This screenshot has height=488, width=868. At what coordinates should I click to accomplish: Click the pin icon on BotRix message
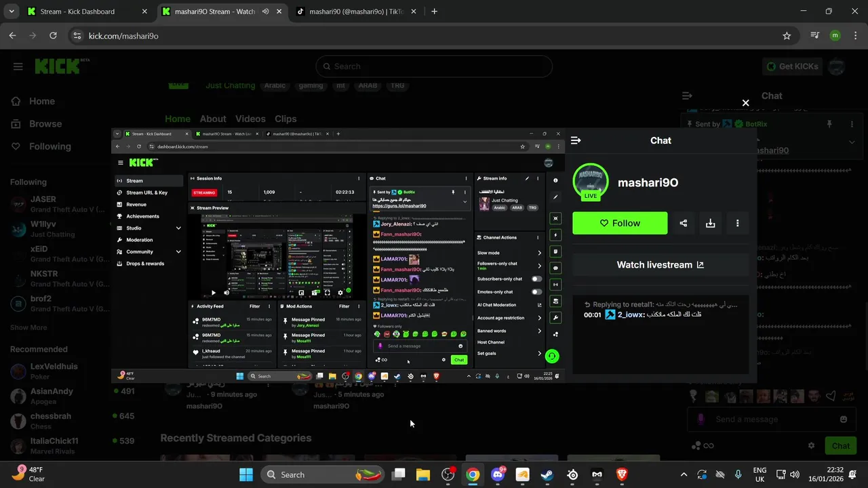[829, 124]
